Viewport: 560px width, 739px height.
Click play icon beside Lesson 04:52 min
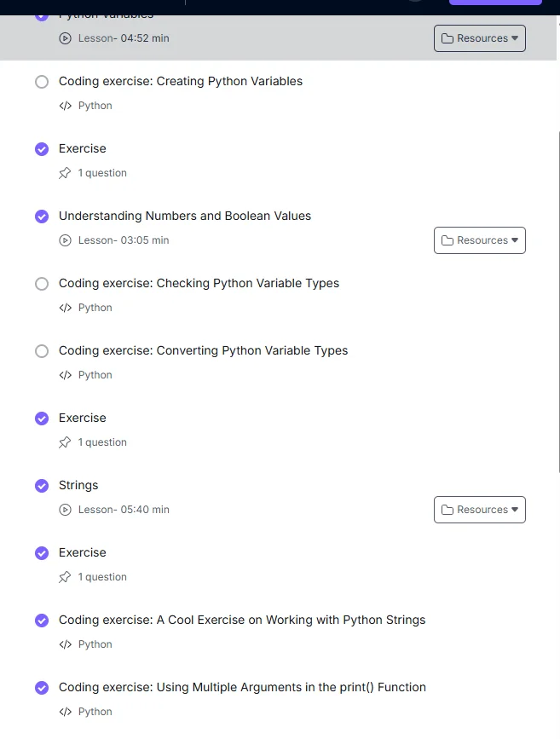65,38
